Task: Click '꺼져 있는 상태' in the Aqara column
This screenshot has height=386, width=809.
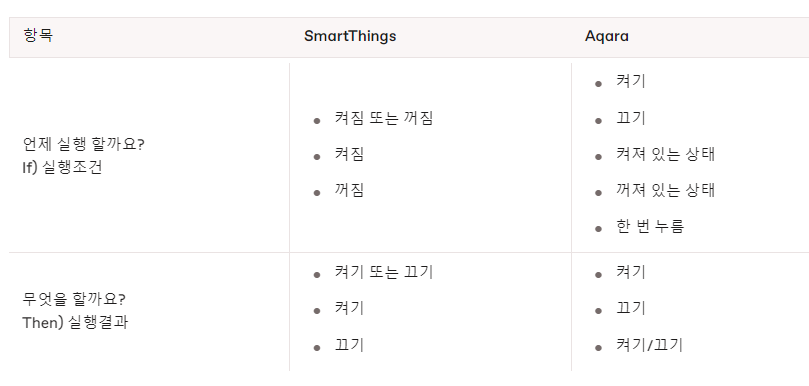Action: 666,190
